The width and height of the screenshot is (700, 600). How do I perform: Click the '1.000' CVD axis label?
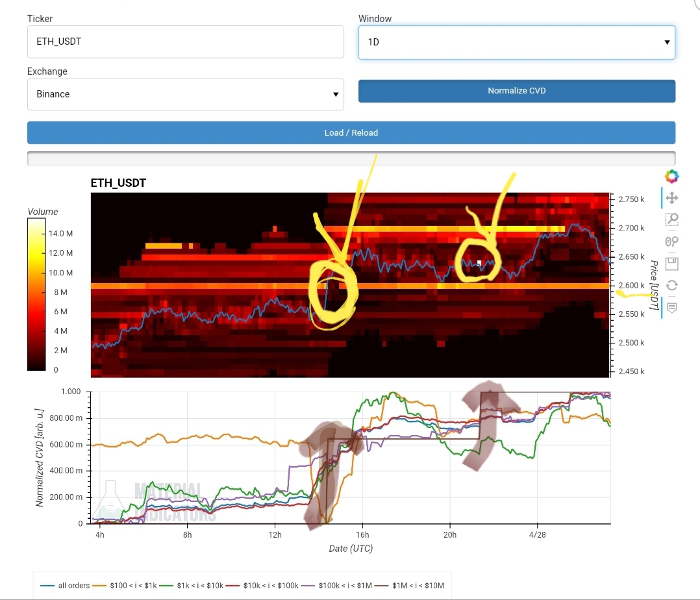pyautogui.click(x=71, y=392)
